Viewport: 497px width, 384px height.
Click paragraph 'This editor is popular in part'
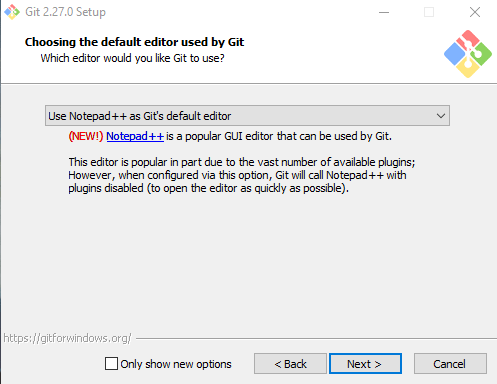(x=242, y=175)
